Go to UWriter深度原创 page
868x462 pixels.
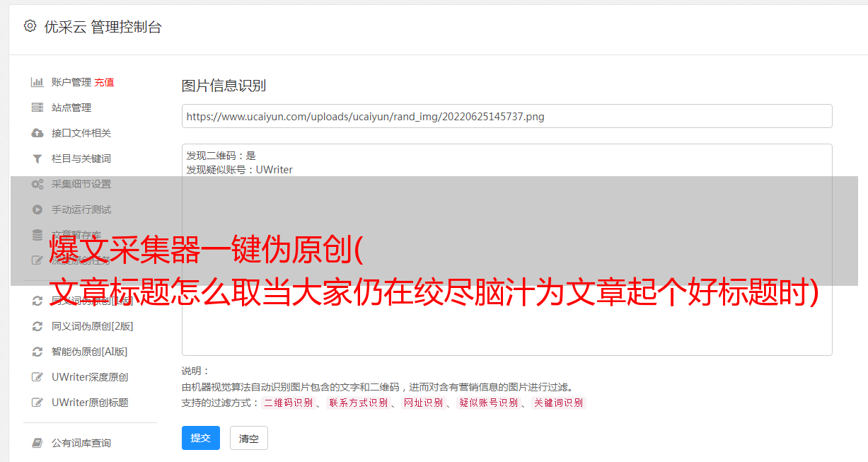(x=89, y=377)
